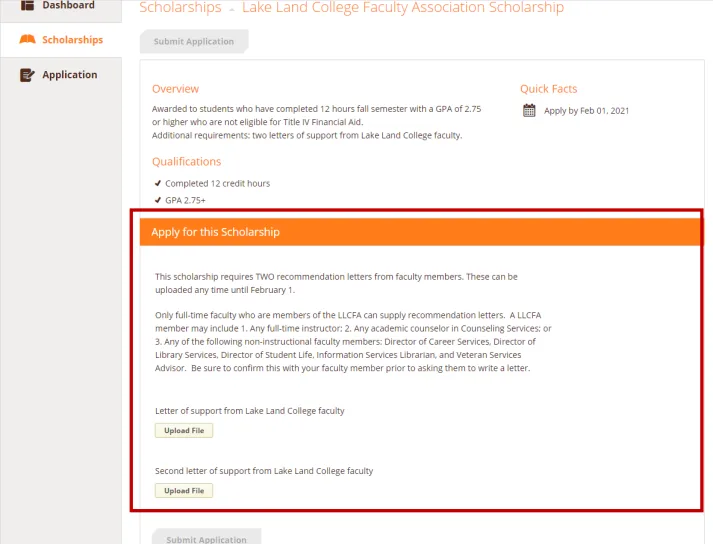Click the calendar icon under Quick Facts
The height and width of the screenshot is (544, 713).
[x=529, y=111]
